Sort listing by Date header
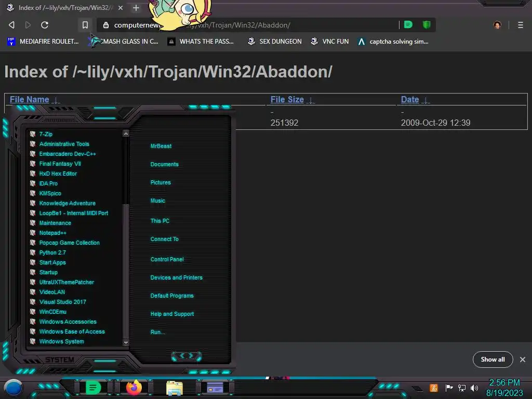532x399 pixels. [x=410, y=99]
